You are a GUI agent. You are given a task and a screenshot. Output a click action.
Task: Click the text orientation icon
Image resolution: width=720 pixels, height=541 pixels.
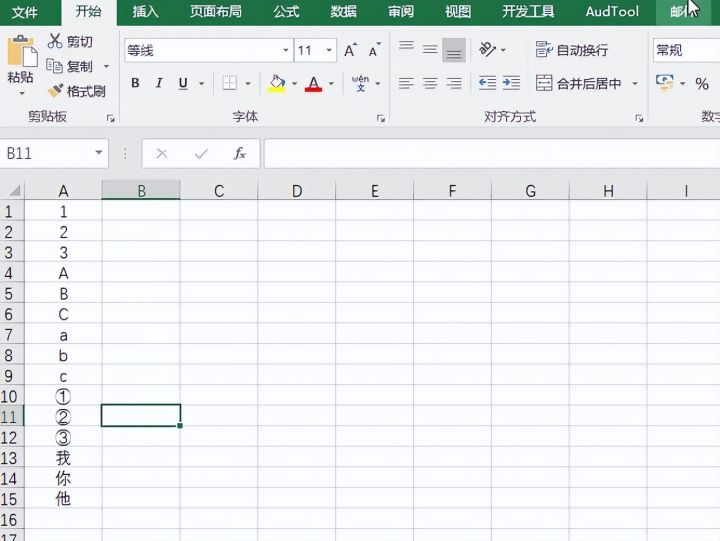coord(487,49)
